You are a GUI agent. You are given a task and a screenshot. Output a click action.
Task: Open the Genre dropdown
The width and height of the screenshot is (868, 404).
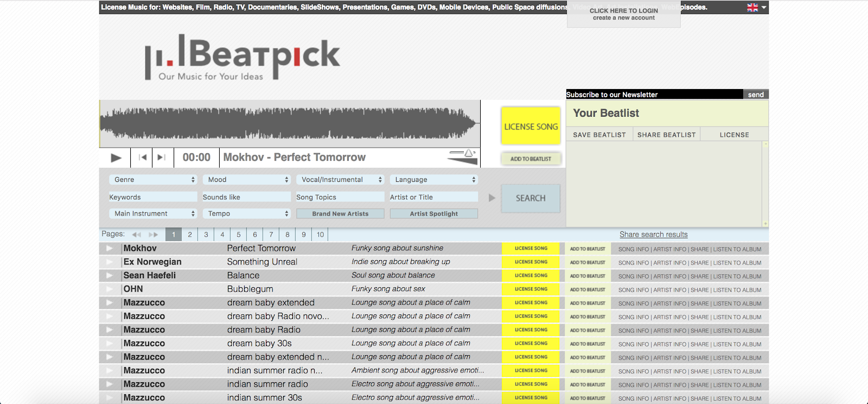point(153,180)
